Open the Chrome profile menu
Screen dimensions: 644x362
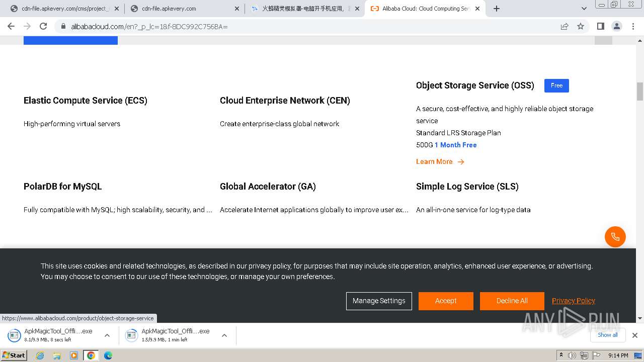[x=616, y=26]
